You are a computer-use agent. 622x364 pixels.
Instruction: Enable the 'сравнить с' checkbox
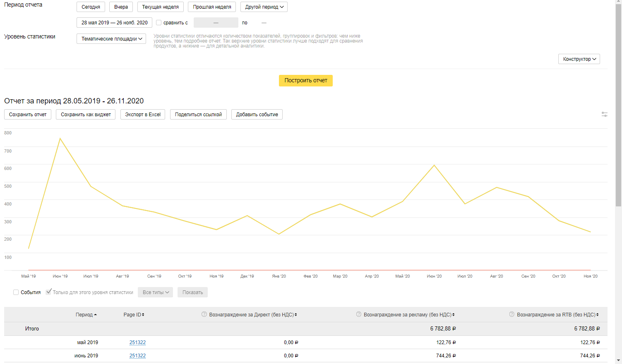click(159, 23)
